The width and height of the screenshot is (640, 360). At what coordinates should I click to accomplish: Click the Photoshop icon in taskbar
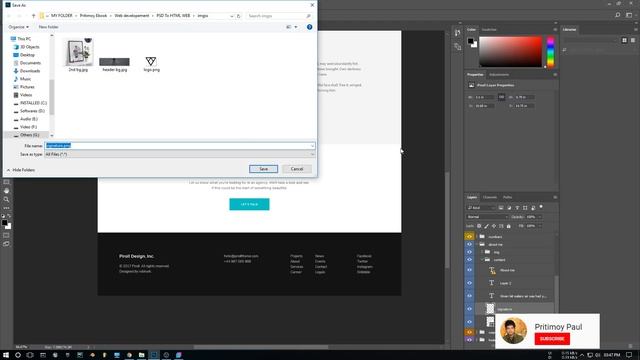154,355
